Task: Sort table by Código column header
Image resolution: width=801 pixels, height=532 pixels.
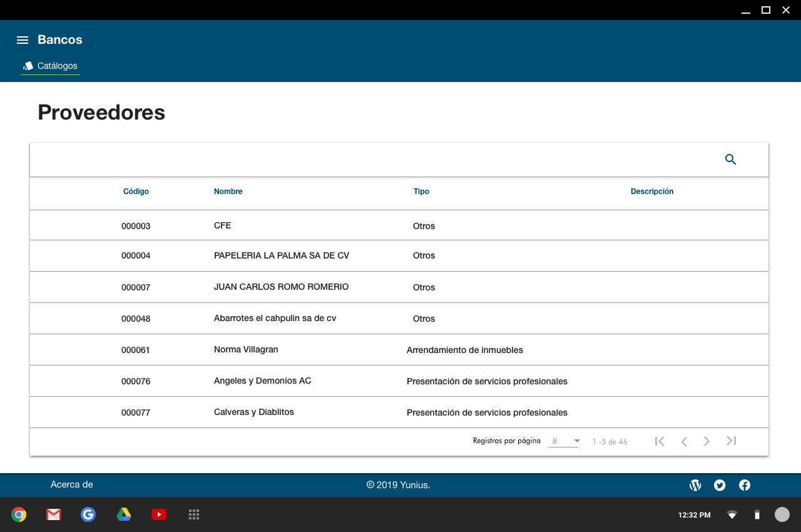Action: [x=136, y=192]
